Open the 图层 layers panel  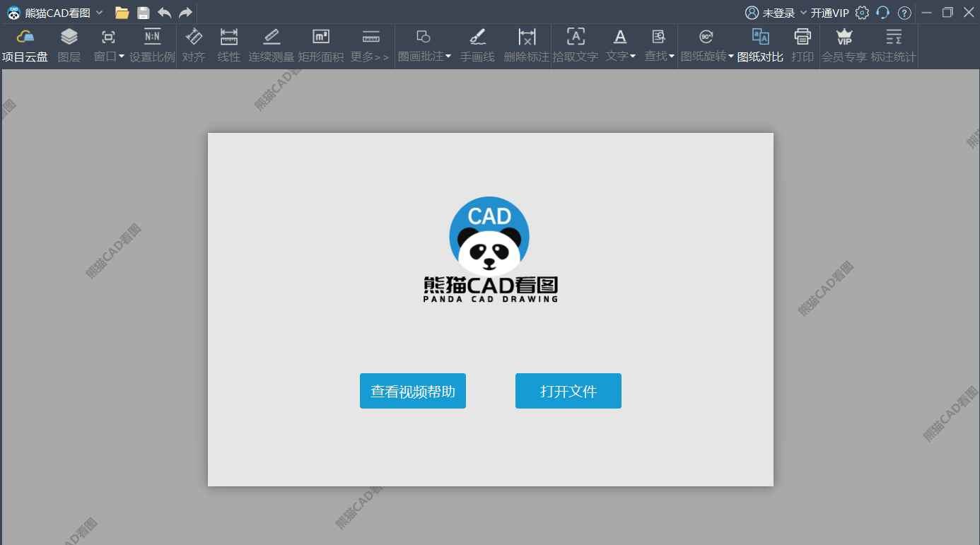(69, 47)
